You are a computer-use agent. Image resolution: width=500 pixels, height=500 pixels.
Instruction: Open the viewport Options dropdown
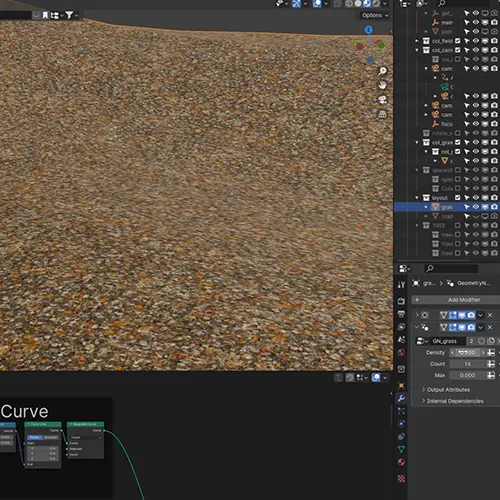point(375,15)
